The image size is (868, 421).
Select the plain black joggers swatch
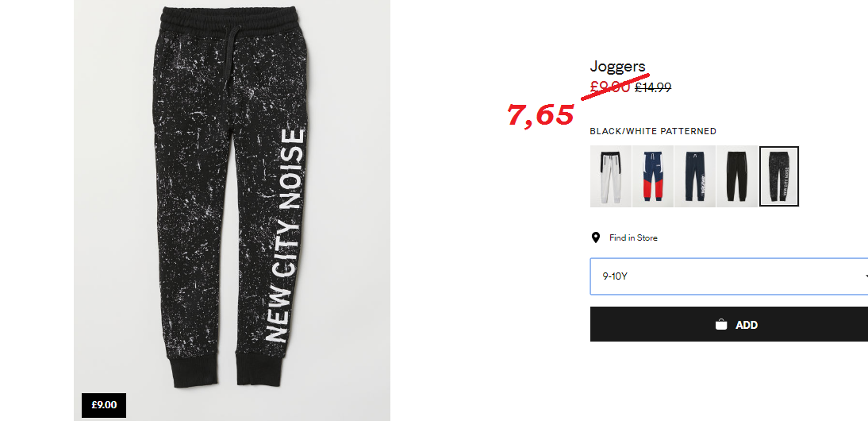pyautogui.click(x=737, y=176)
